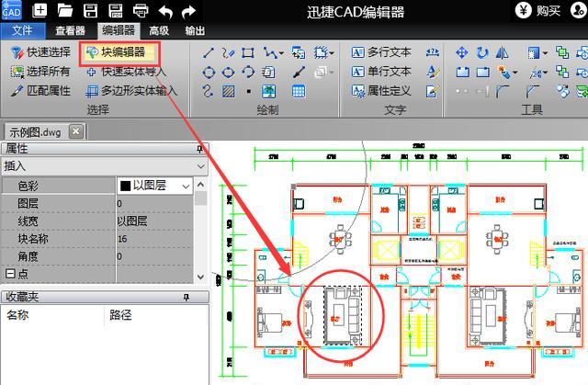Insert an image with the picture icon

[268, 91]
